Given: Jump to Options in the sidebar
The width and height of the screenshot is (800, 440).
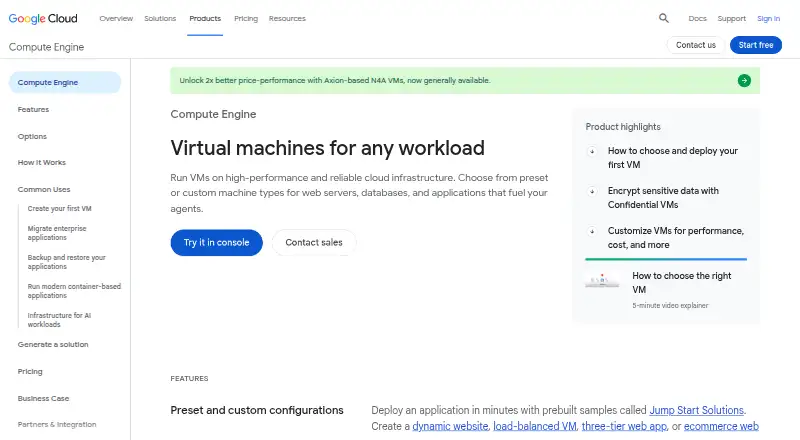Looking at the screenshot, I should click(32, 136).
